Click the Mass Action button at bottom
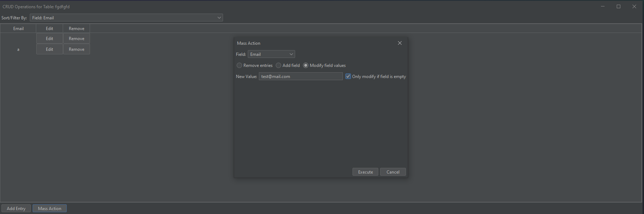 point(49,208)
